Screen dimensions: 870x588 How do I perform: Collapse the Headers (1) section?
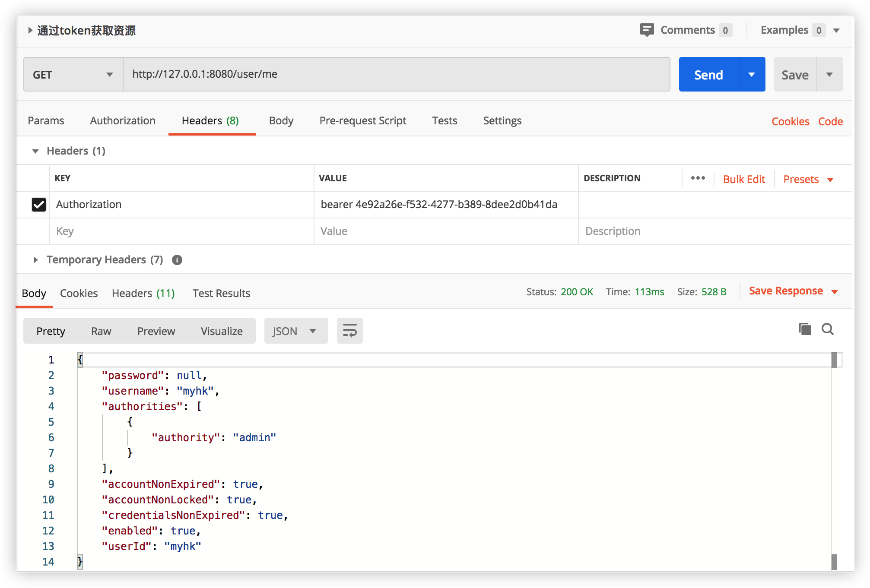coord(35,151)
